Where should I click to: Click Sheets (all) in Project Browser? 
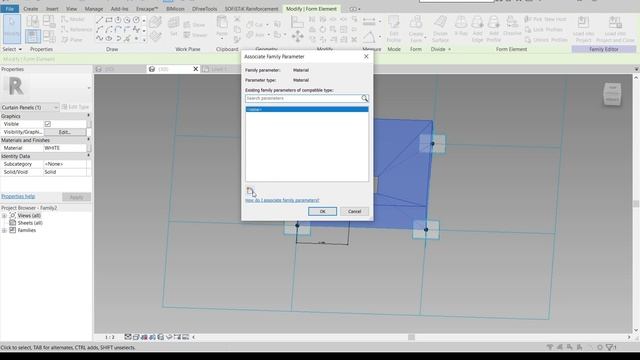pos(30,223)
